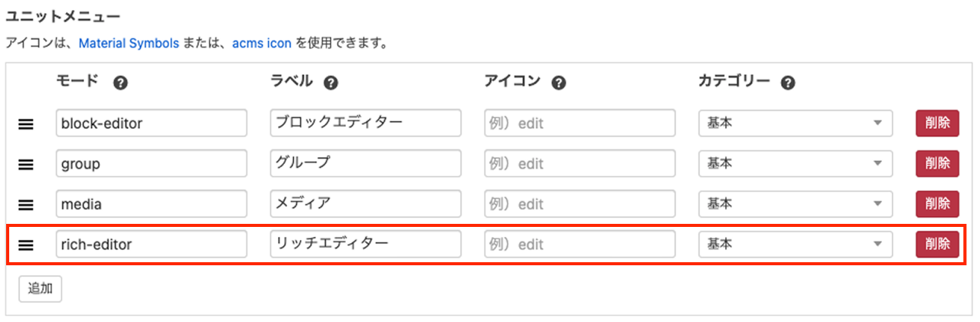Click help icon next to モード header
The height and width of the screenshot is (322, 980).
(119, 83)
